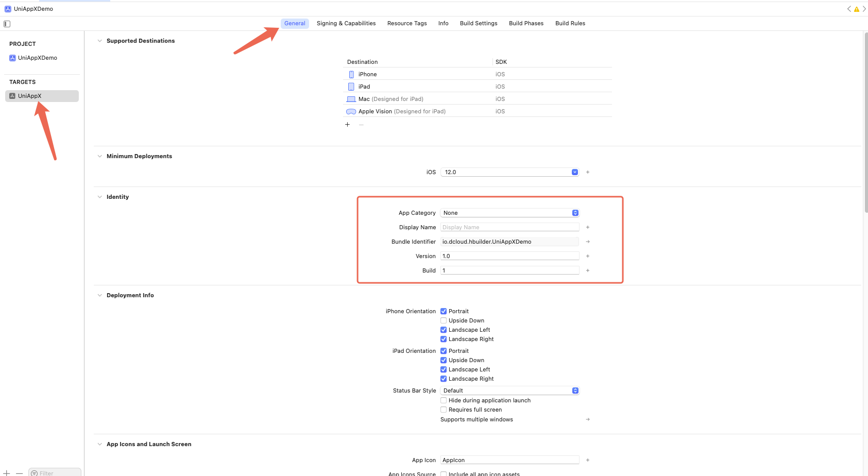The image size is (868, 476).
Task: Open the iOS minimum version dropdown
Action: point(510,172)
